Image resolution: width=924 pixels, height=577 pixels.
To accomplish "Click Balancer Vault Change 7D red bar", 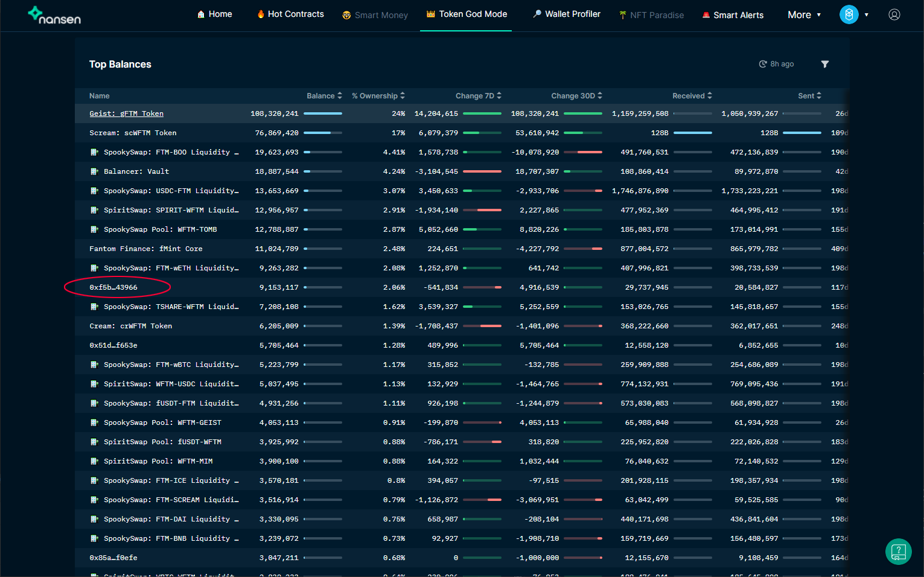I will [482, 171].
